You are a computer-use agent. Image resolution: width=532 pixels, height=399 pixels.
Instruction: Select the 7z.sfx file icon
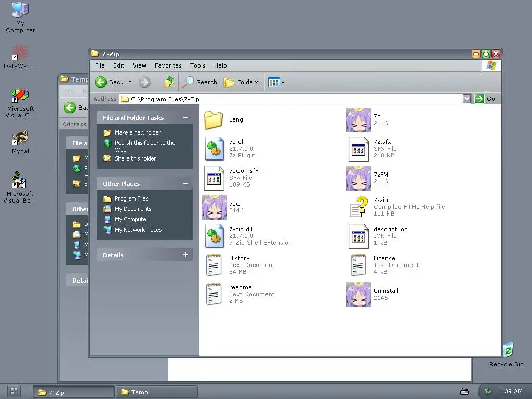(358, 149)
